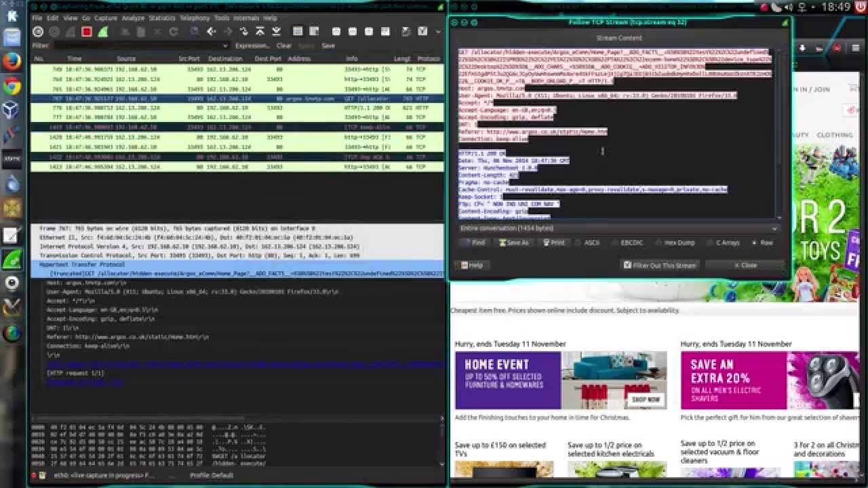Click Save As in stream dialog

pos(513,243)
